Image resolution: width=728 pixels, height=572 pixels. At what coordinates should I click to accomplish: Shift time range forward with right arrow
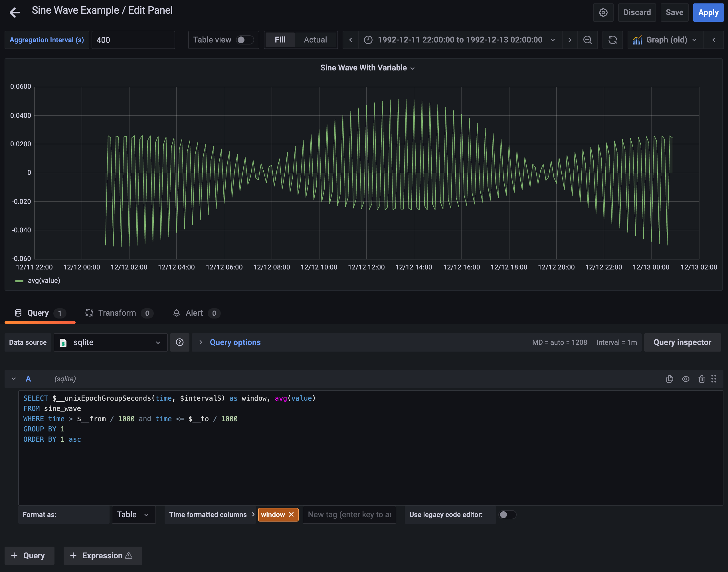click(570, 40)
